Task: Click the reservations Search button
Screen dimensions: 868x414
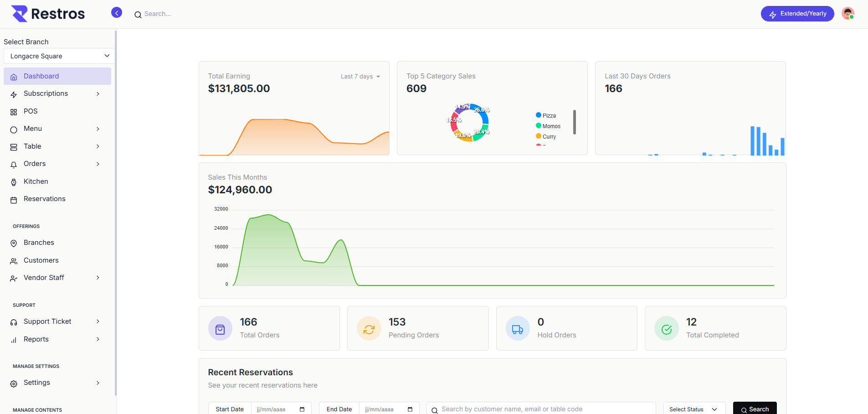Action: pos(755,409)
